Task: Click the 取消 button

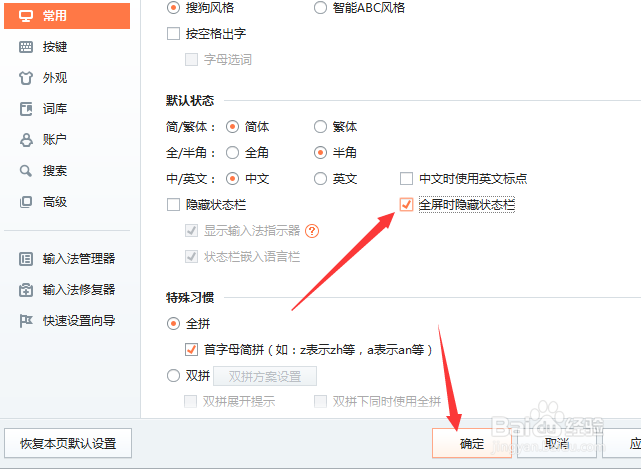Action: [x=557, y=443]
